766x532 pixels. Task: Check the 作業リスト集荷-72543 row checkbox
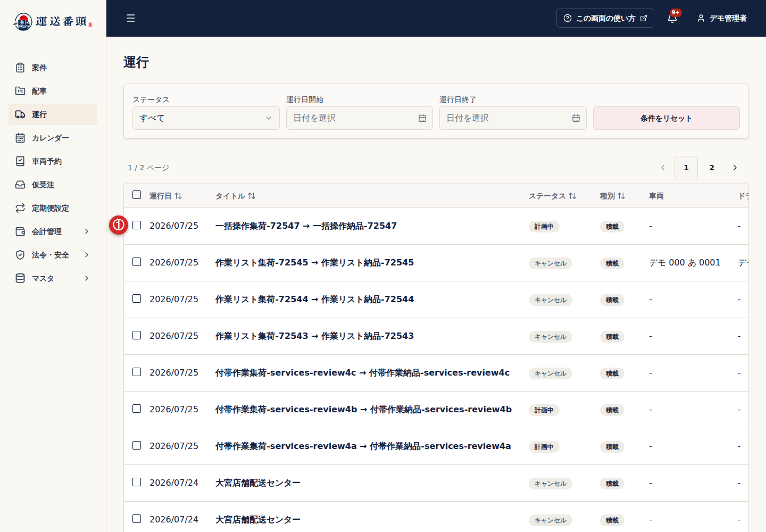click(x=137, y=335)
